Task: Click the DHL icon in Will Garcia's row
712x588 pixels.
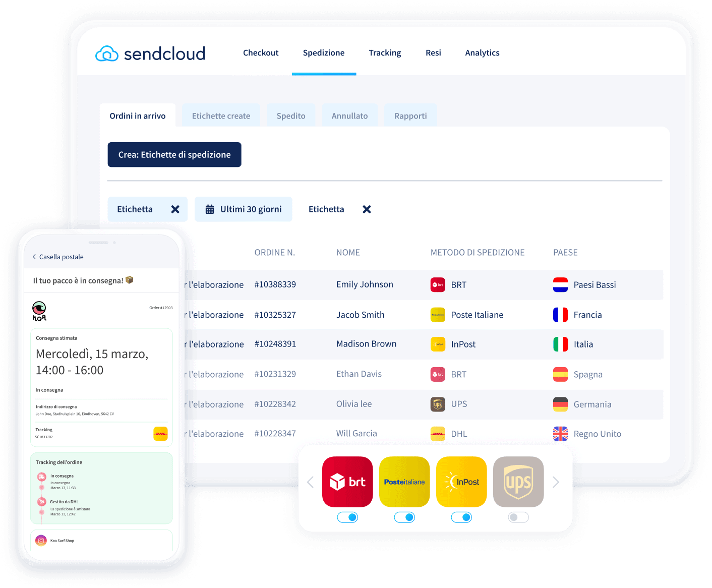Action: pyautogui.click(x=438, y=434)
